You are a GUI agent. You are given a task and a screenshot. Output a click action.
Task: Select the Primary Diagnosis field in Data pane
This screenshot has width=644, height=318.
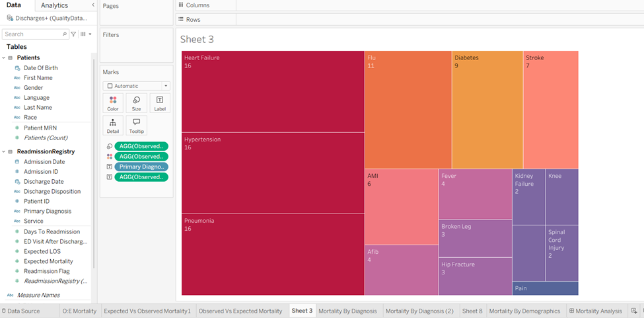[48, 211]
